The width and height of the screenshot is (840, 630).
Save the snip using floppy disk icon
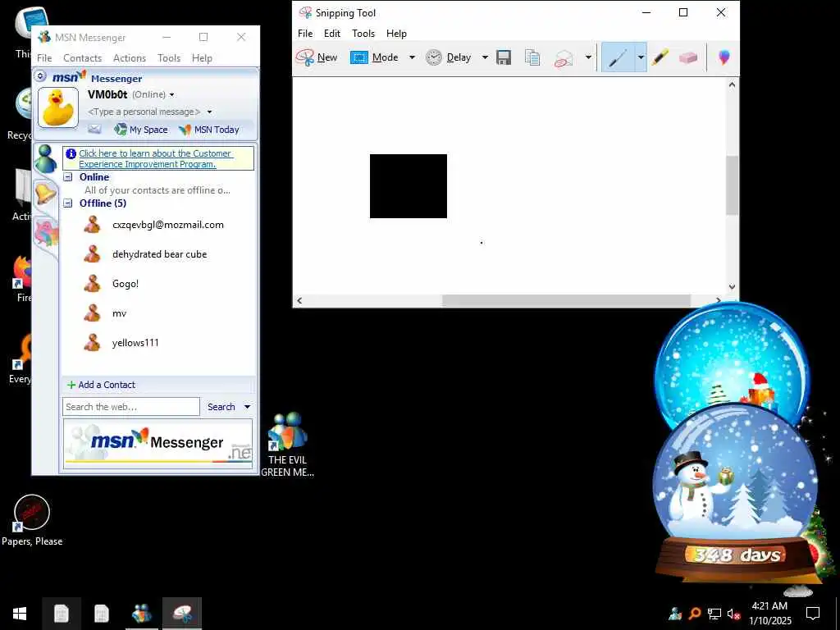[x=504, y=57]
